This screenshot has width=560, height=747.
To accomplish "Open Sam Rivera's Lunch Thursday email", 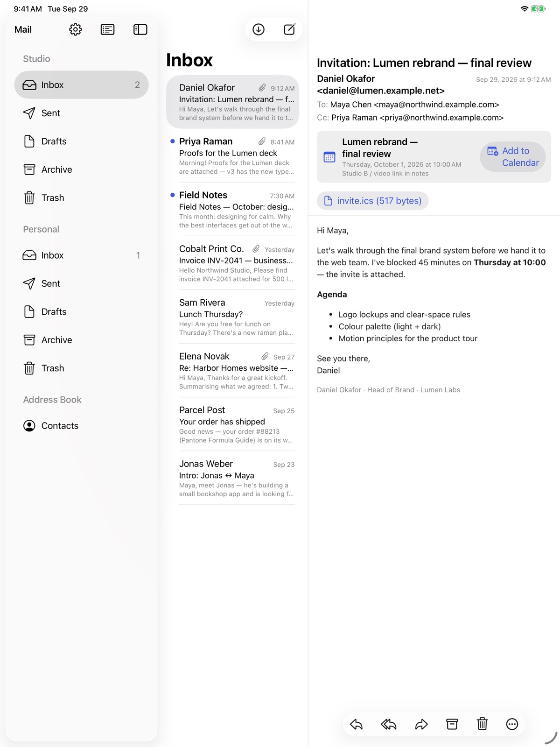I will click(232, 317).
